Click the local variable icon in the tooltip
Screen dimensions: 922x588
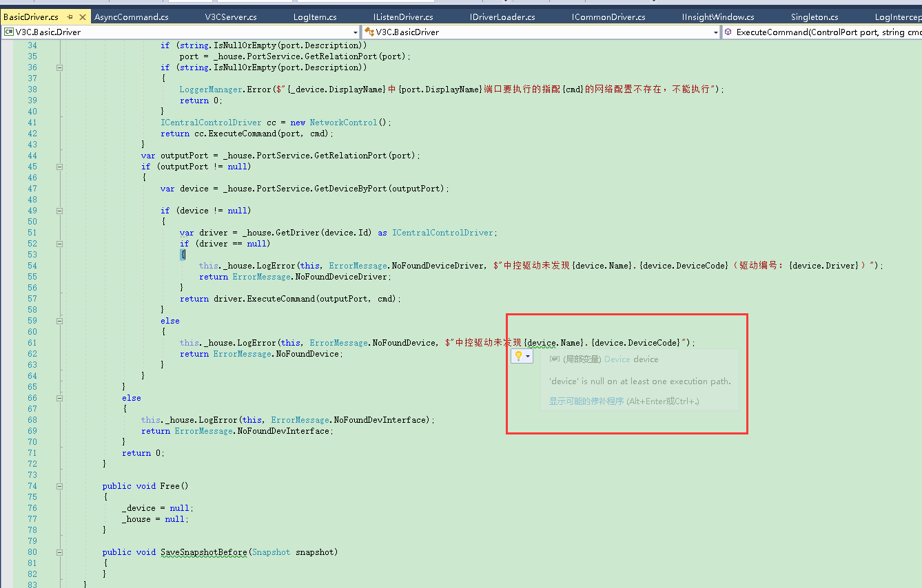554,359
